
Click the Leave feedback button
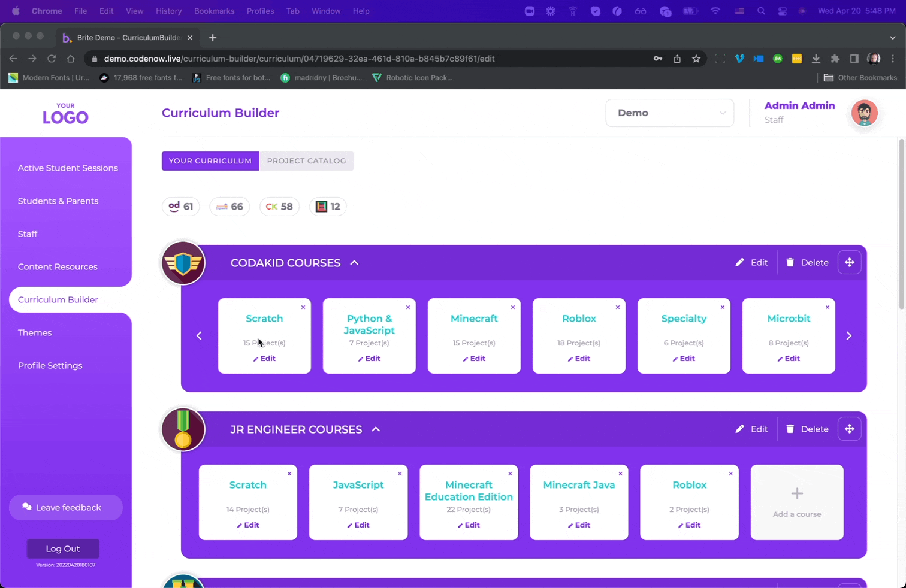coord(66,507)
